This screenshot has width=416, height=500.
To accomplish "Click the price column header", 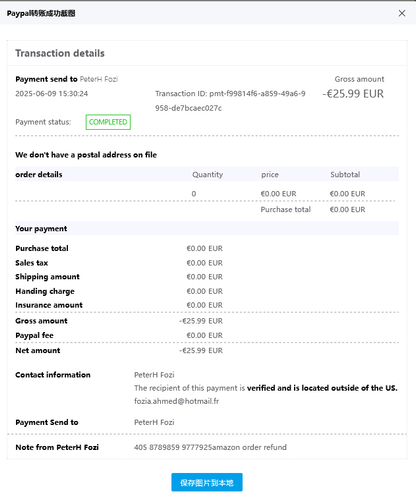I will click(x=270, y=175).
